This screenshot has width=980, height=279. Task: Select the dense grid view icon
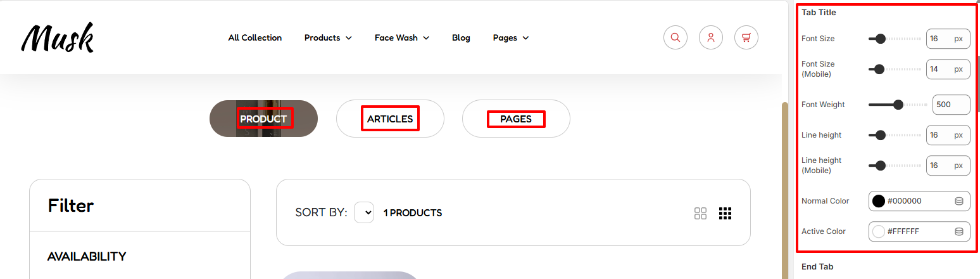click(726, 213)
